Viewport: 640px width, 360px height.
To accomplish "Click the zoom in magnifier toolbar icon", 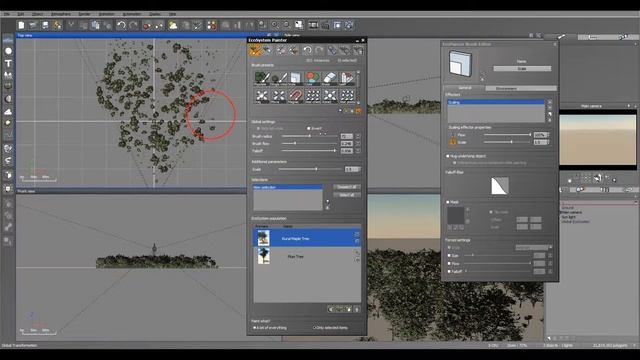I will (x=275, y=25).
